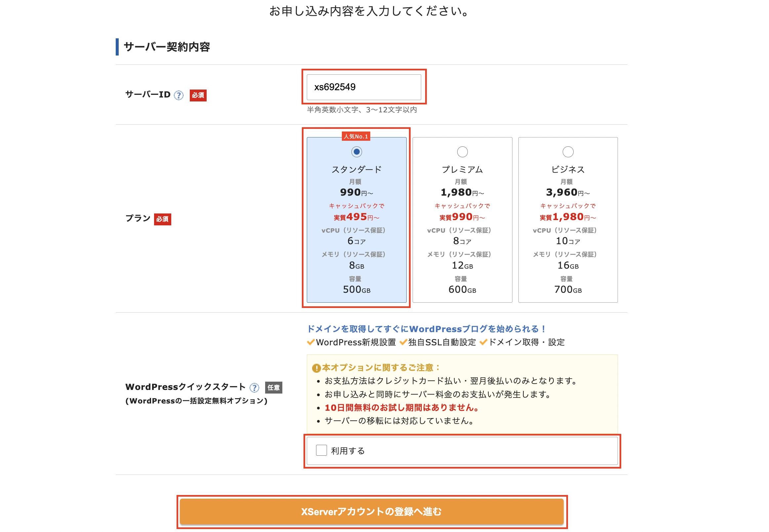Click the Business plan price 3,960円〜
This screenshot has width=769, height=532.
coord(568,192)
